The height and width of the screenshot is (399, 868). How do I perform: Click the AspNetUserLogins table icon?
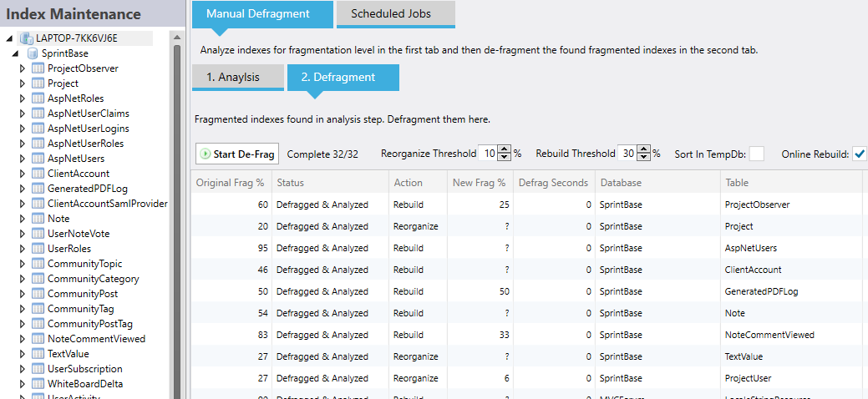(38, 129)
